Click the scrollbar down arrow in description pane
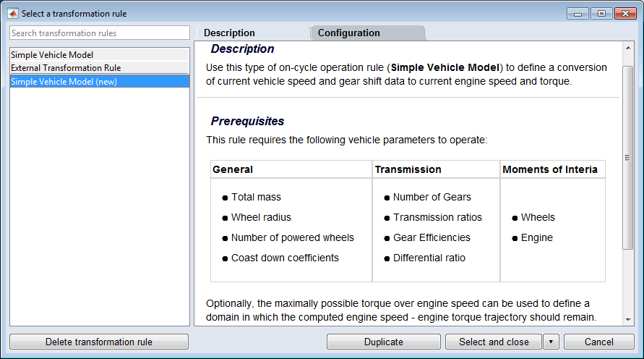 tap(627, 319)
